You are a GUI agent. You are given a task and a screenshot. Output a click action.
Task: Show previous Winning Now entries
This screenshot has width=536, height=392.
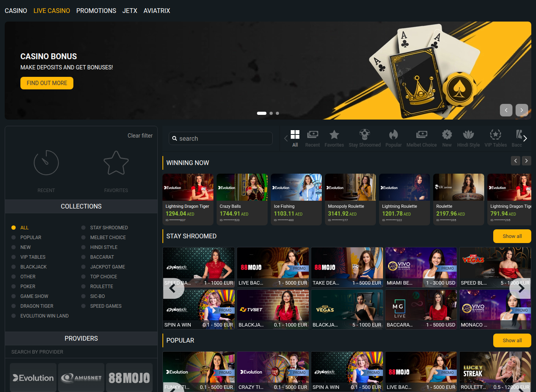click(x=516, y=161)
